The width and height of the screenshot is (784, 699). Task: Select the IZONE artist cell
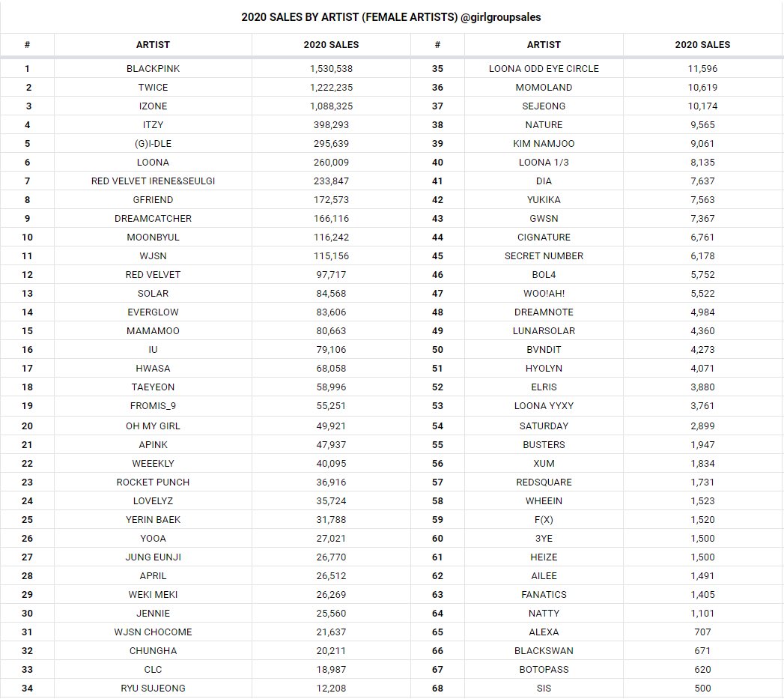tap(153, 106)
